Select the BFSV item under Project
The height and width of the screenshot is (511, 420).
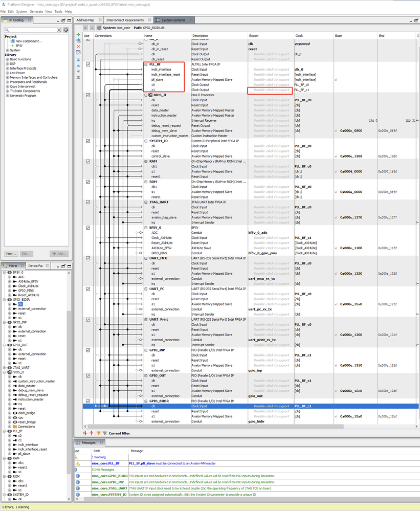coord(19,46)
